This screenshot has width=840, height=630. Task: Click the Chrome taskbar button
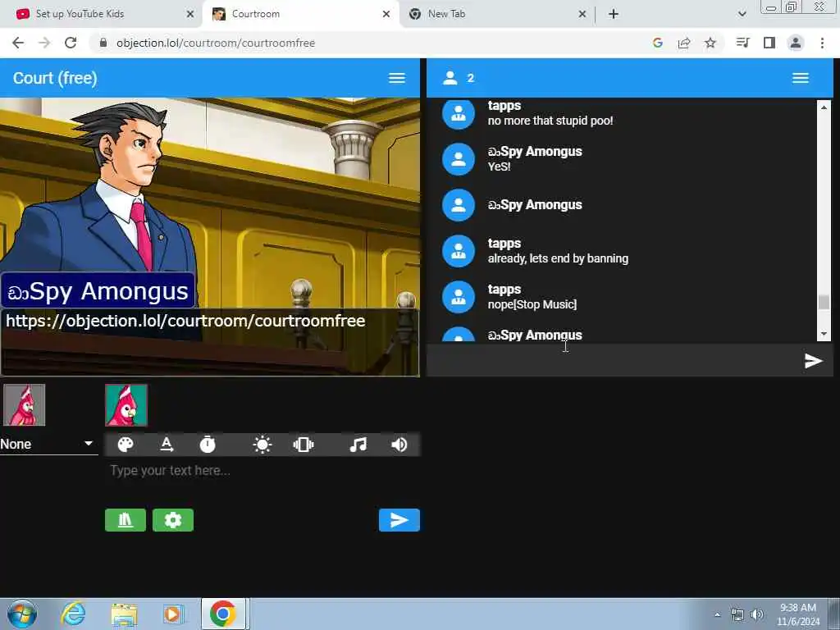click(x=223, y=614)
